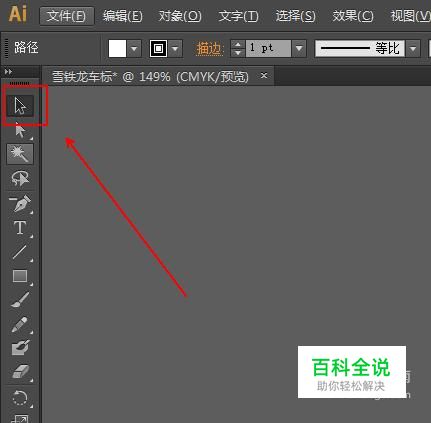Open the 效果(C) menu
The image size is (431, 423).
tap(353, 16)
